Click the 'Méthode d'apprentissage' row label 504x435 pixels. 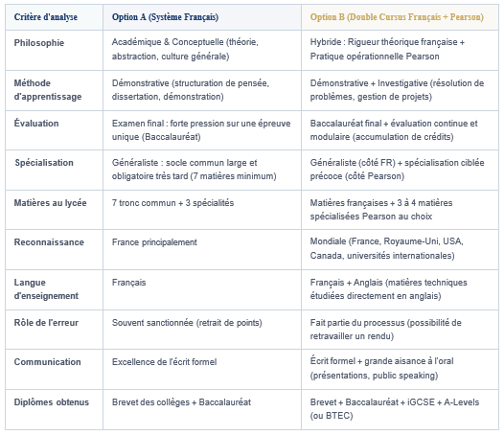coord(48,90)
